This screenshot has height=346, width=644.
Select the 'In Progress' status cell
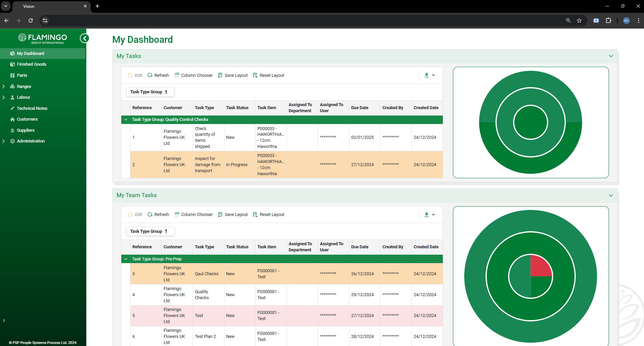240,165
